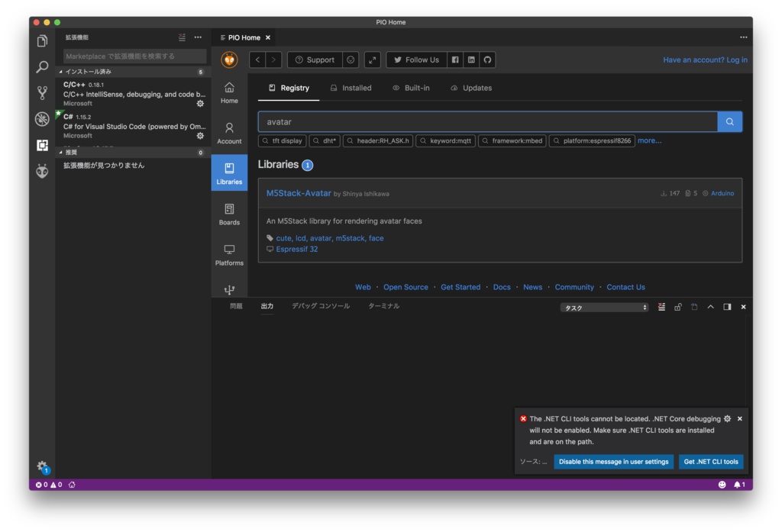Open Boards in PIO sidebar
The height and width of the screenshot is (532, 782).
click(x=229, y=214)
